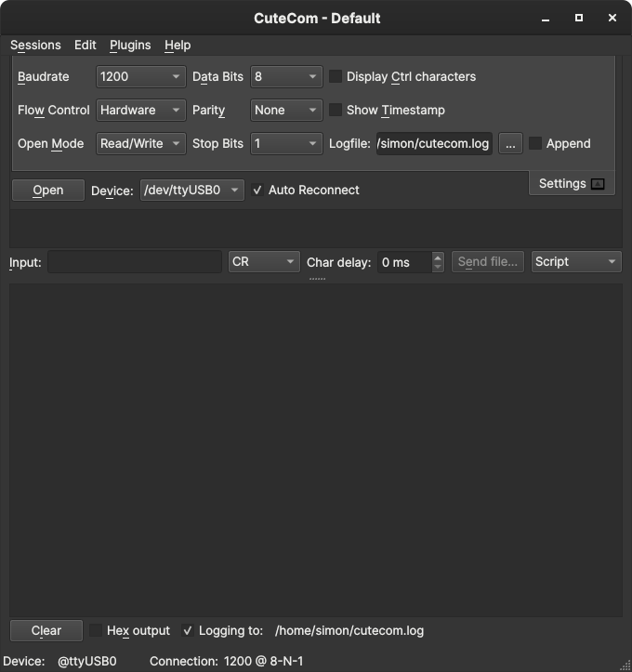Open the Flow Control dropdown set to Hardware

pos(141,111)
